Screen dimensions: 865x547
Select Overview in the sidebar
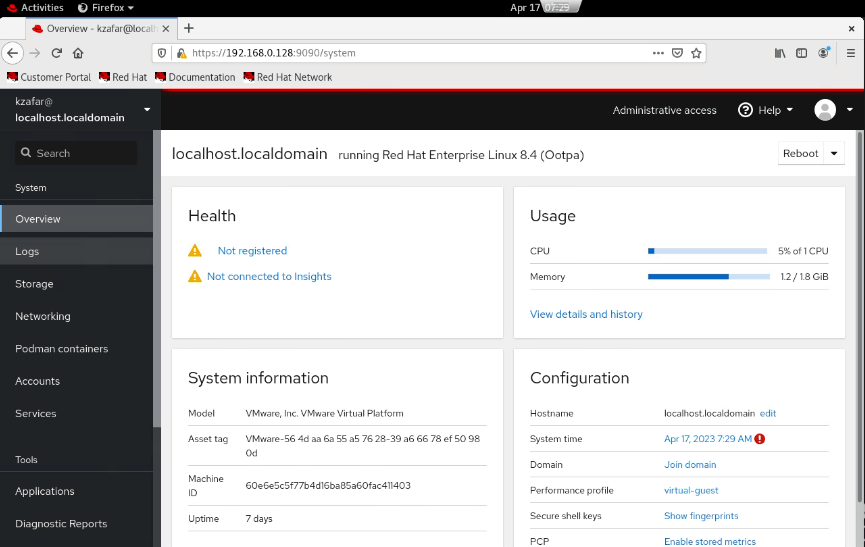[x=76, y=219]
